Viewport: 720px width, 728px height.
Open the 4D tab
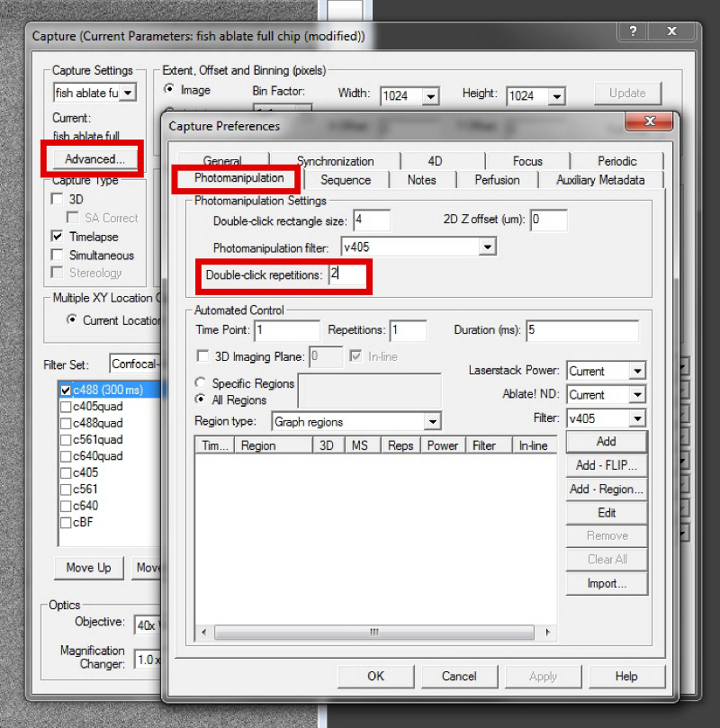(435, 161)
